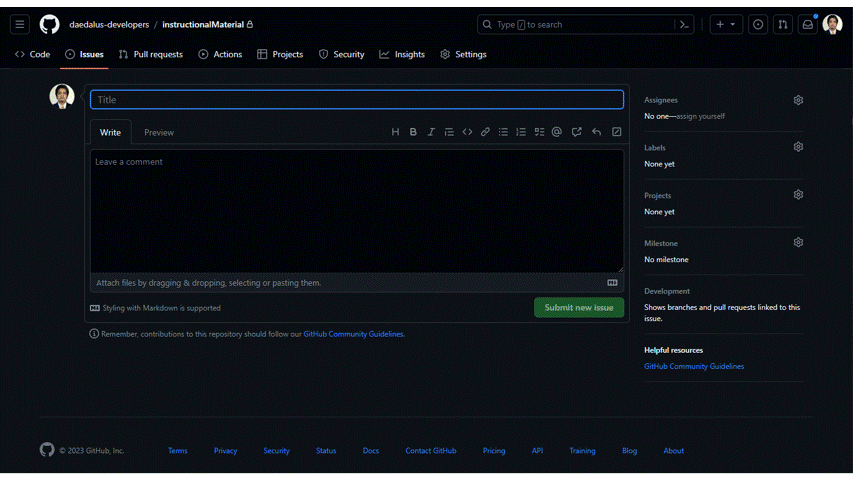Mention a user with the @ icon
Screen dimensions: 853x480
(x=557, y=132)
